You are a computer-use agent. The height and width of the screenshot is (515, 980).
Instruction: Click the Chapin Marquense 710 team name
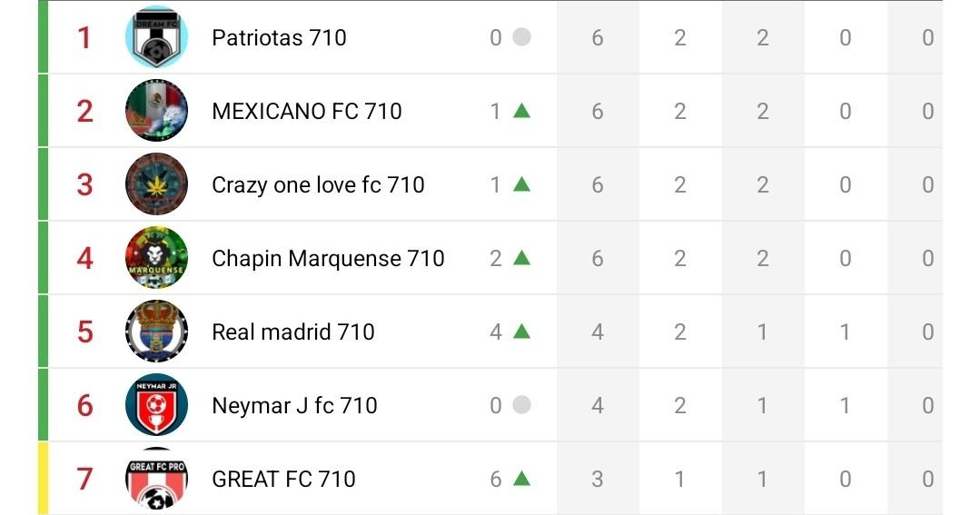coord(328,258)
